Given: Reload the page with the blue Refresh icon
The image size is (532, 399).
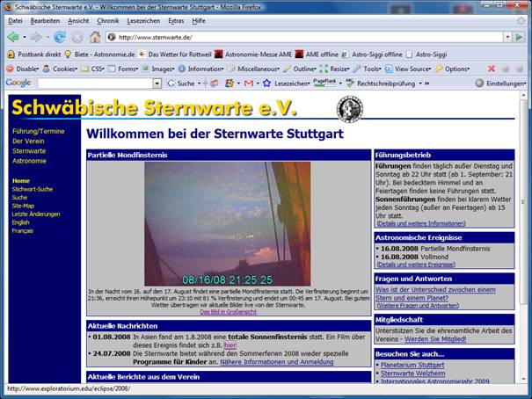Looking at the screenshot, I should 60,37.
